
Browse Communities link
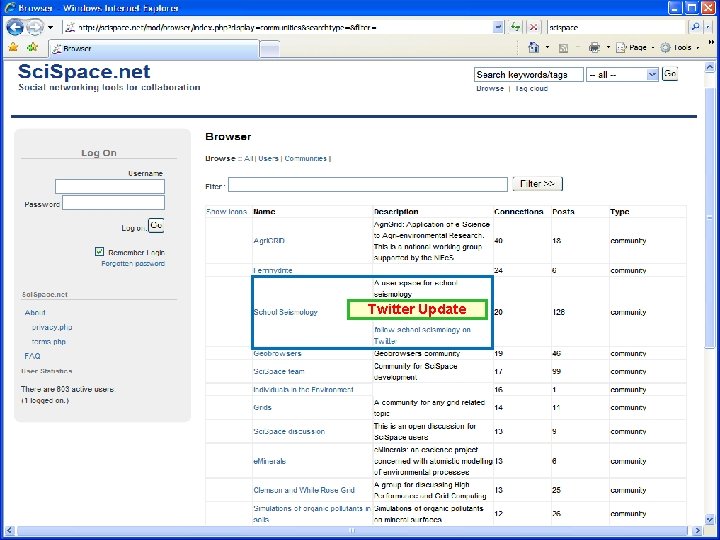point(305,158)
